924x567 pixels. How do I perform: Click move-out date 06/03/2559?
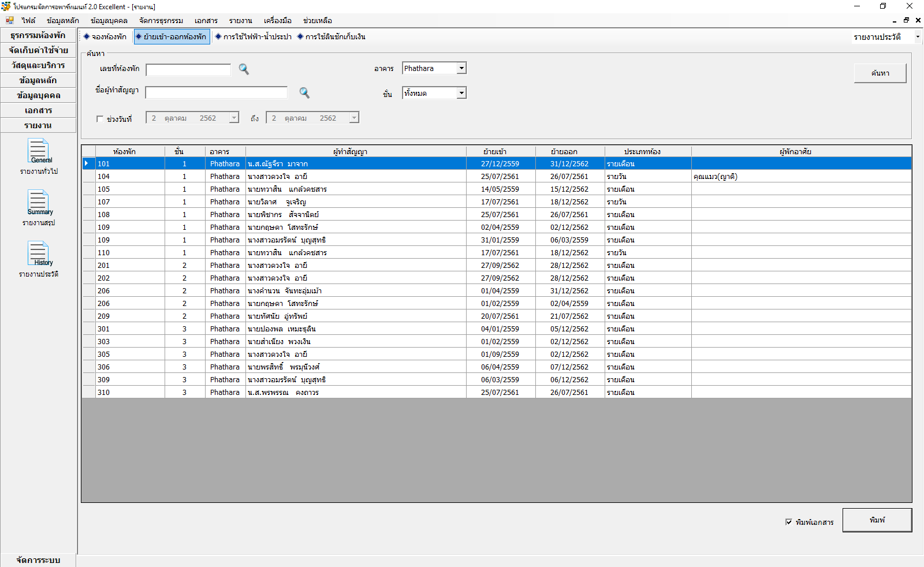(x=570, y=240)
